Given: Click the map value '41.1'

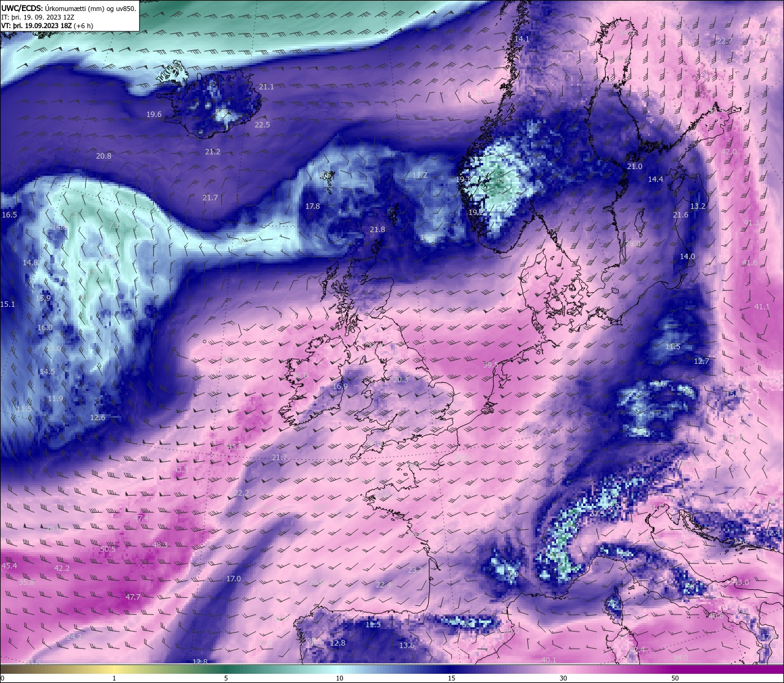Looking at the screenshot, I should 762,307.
